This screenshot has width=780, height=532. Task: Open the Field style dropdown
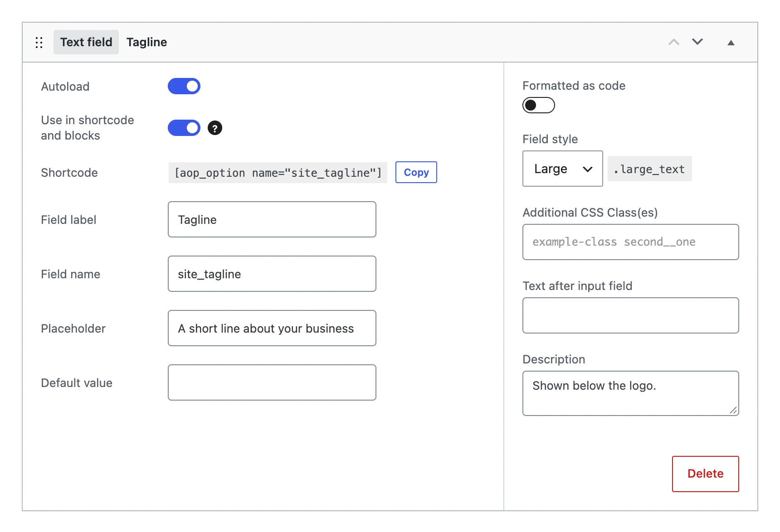pos(563,169)
